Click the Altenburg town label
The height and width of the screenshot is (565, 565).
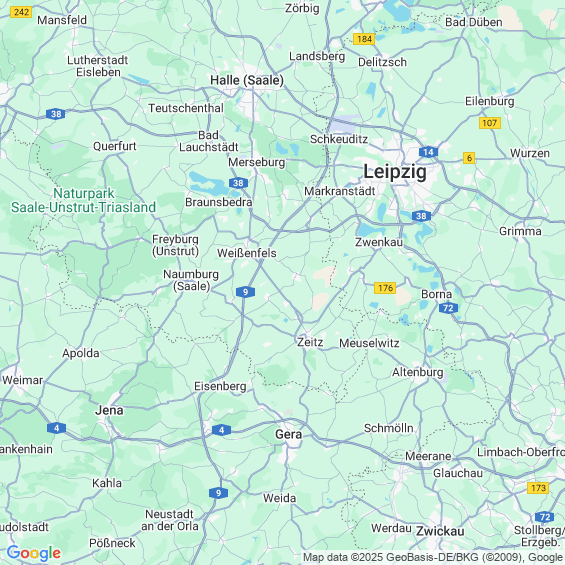tap(418, 372)
